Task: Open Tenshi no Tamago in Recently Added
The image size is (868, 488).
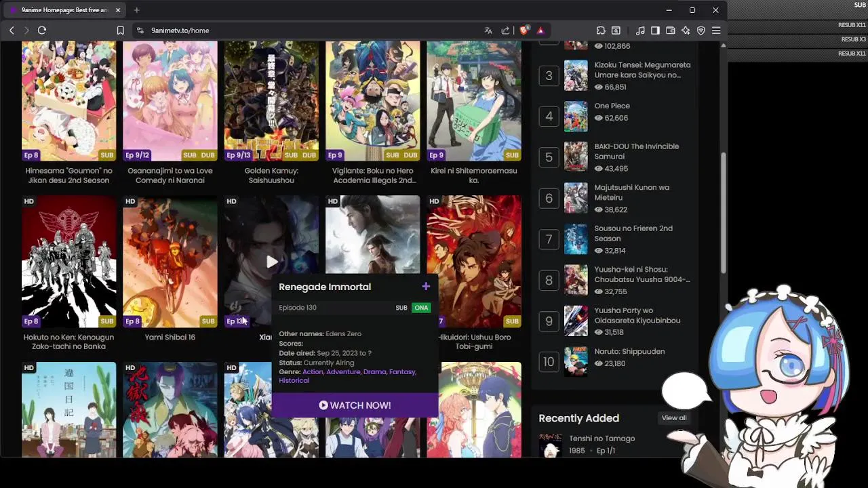Action: click(601, 439)
